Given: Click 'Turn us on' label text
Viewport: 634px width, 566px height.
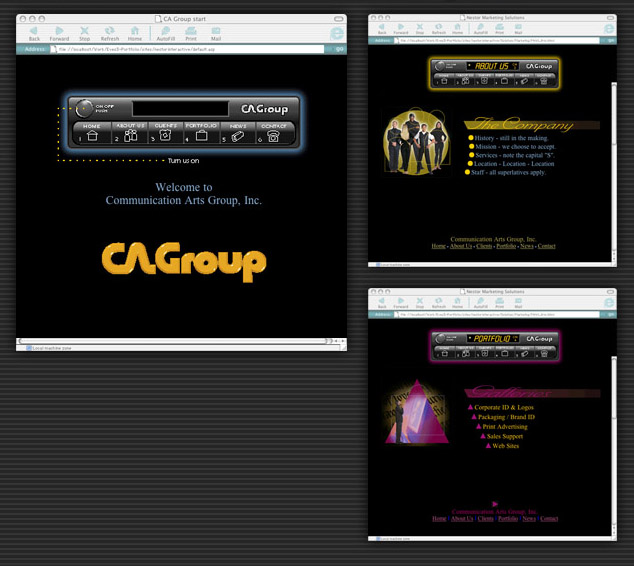Looking at the screenshot, I should pos(183,161).
